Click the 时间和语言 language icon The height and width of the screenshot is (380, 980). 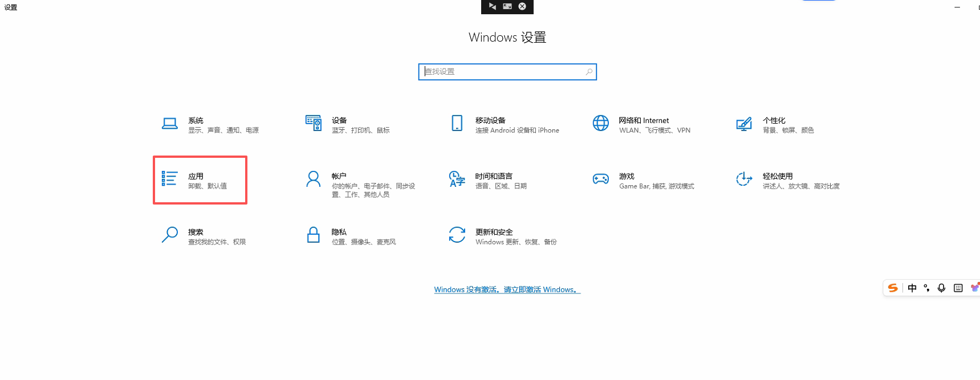[x=457, y=179]
